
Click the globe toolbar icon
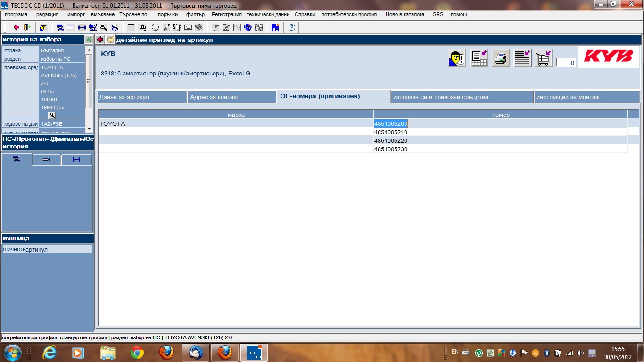pos(248,27)
